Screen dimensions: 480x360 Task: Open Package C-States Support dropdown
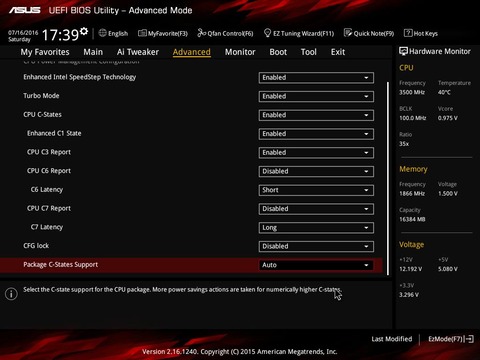point(316,265)
